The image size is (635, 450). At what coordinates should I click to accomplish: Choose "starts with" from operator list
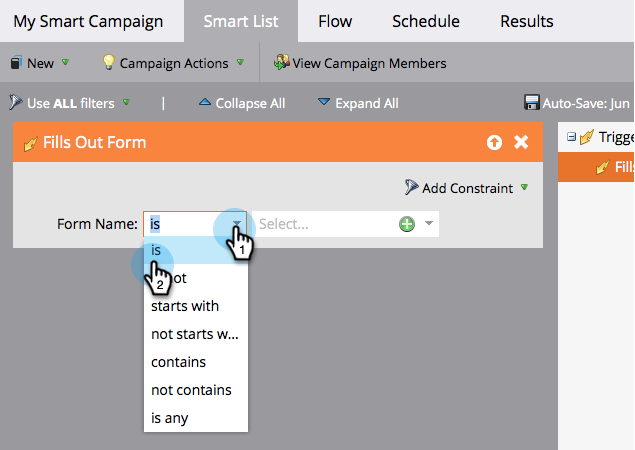tap(185, 306)
